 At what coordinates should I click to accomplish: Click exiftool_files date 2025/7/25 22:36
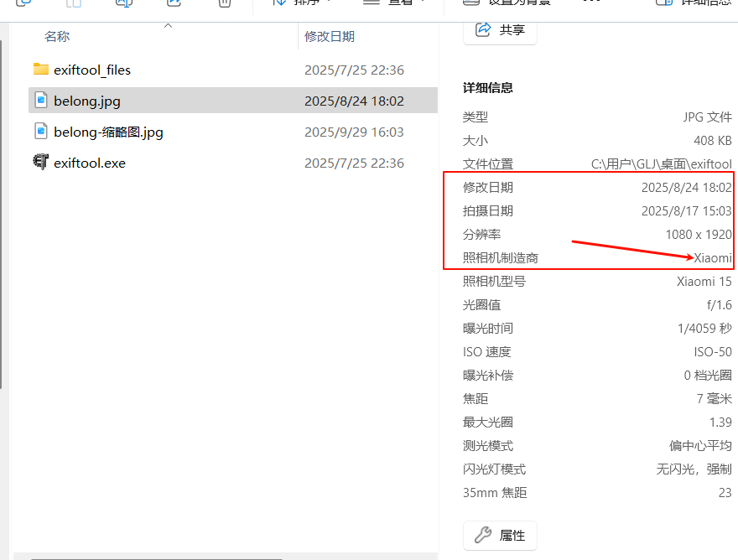[x=354, y=70]
